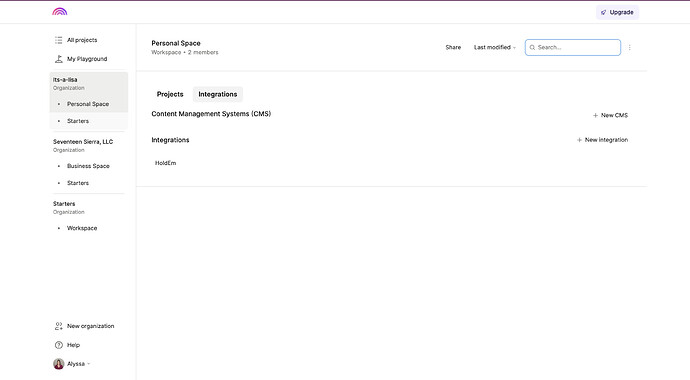The image size is (690, 380).
Task: Click the New organization people icon
Action: [59, 326]
